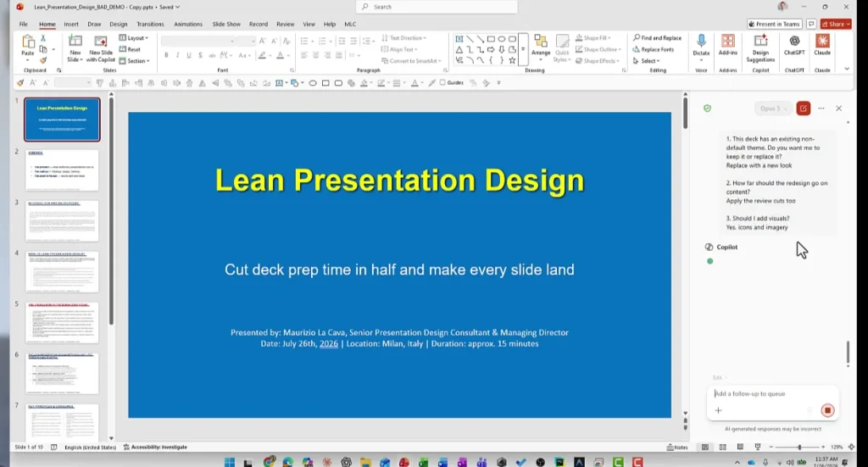Click the Comments icon beside Share

811,24
